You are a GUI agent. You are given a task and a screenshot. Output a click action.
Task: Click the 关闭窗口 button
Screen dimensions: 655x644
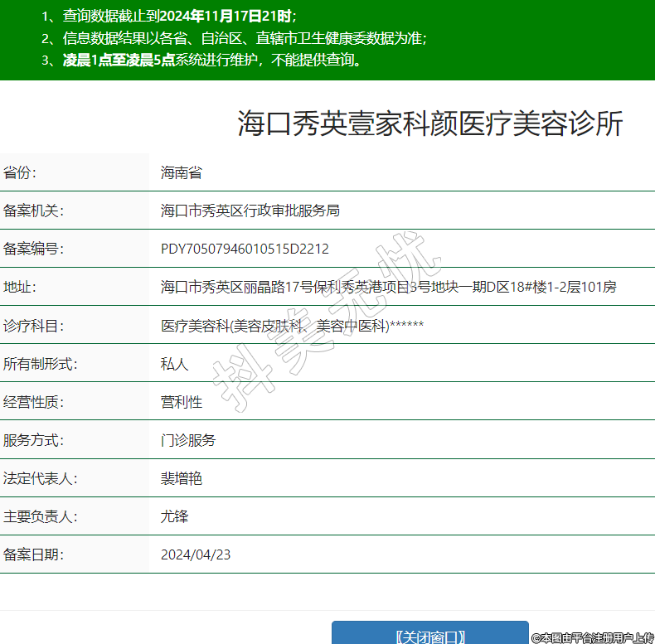[x=429, y=635]
